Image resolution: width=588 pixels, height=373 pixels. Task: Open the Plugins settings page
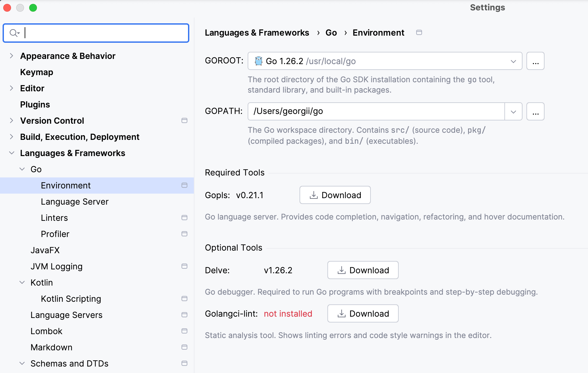(x=35, y=105)
